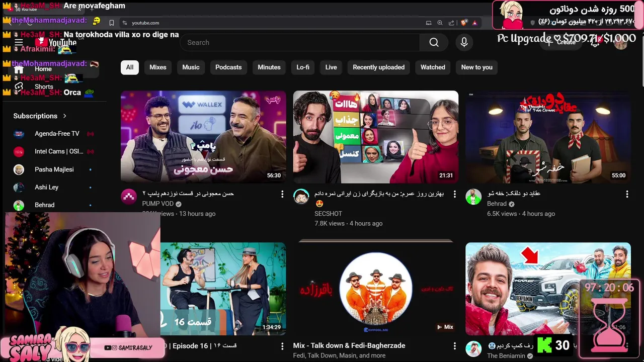This screenshot has height=362, width=644.
Task: Click the SECSHOT channel name
Action: coord(328,214)
